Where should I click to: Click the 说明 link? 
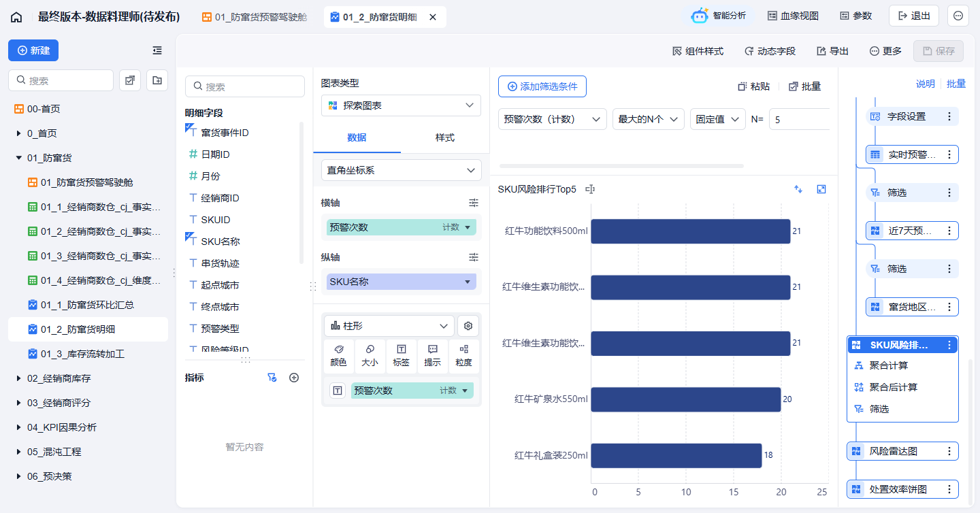point(926,84)
